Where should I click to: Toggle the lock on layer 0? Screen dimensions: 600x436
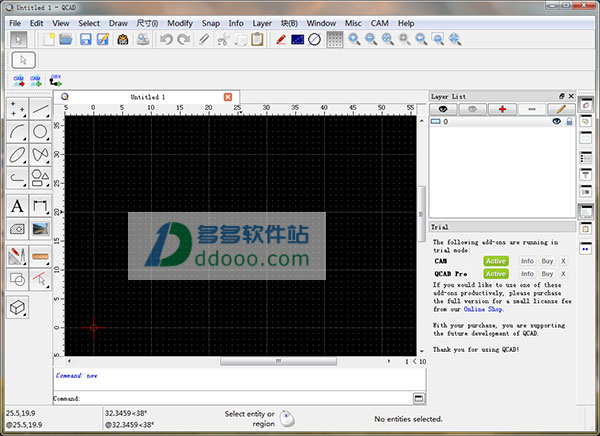(569, 121)
